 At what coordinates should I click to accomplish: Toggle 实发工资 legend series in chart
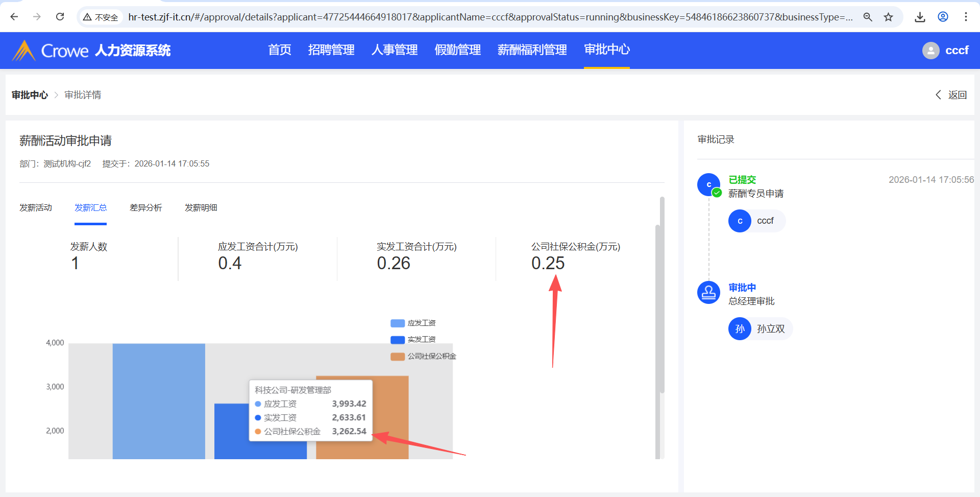pyautogui.click(x=413, y=340)
